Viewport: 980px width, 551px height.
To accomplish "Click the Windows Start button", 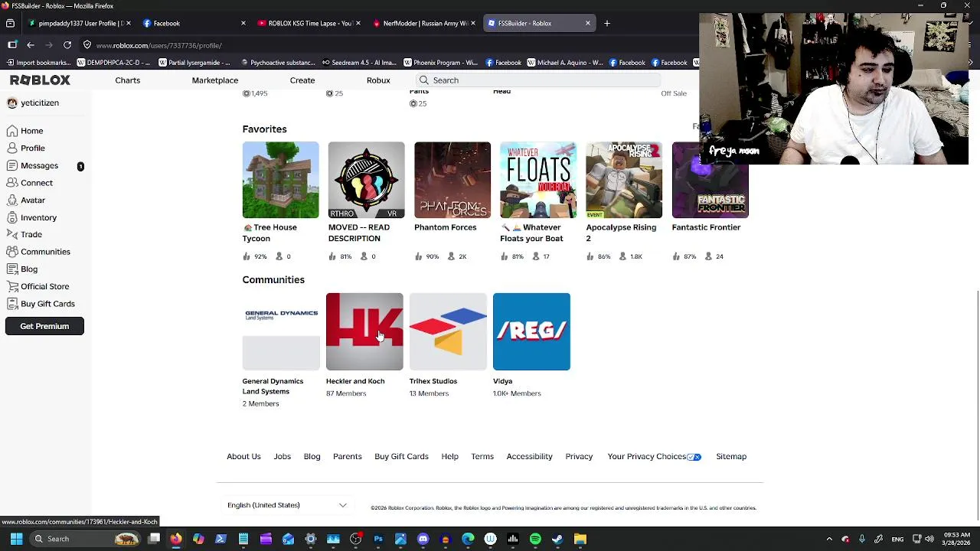I will tap(16, 539).
